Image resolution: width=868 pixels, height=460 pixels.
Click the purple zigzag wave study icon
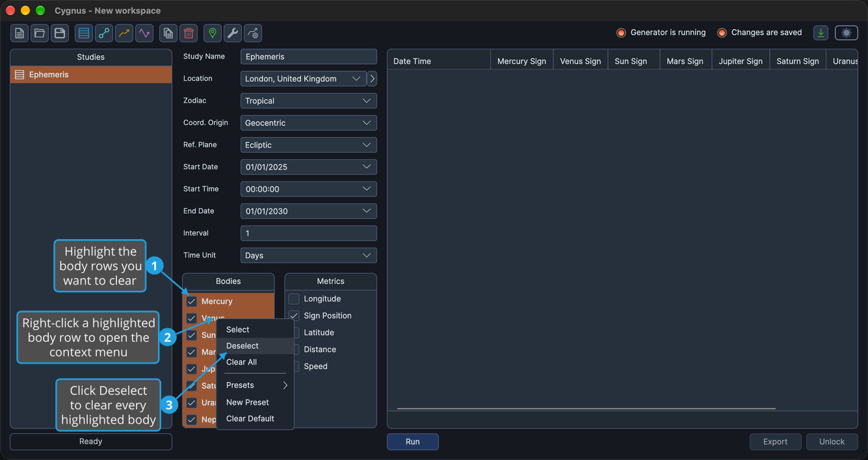[144, 33]
